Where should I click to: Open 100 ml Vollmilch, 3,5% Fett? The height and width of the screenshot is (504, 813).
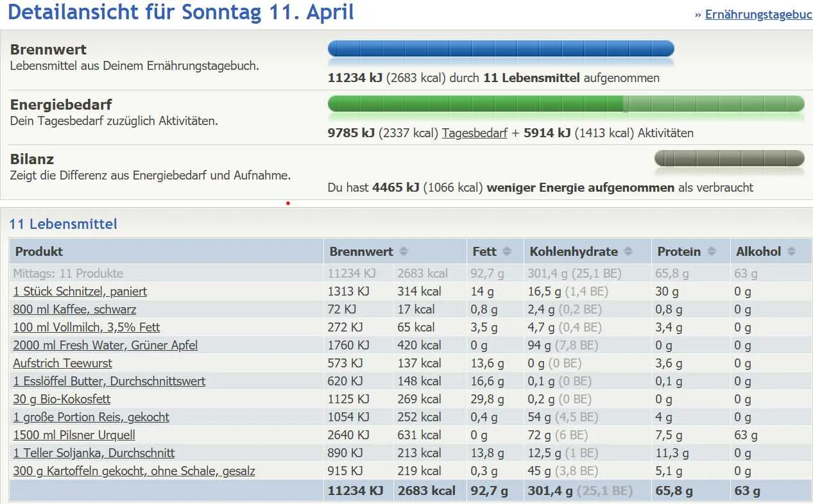pos(87,327)
